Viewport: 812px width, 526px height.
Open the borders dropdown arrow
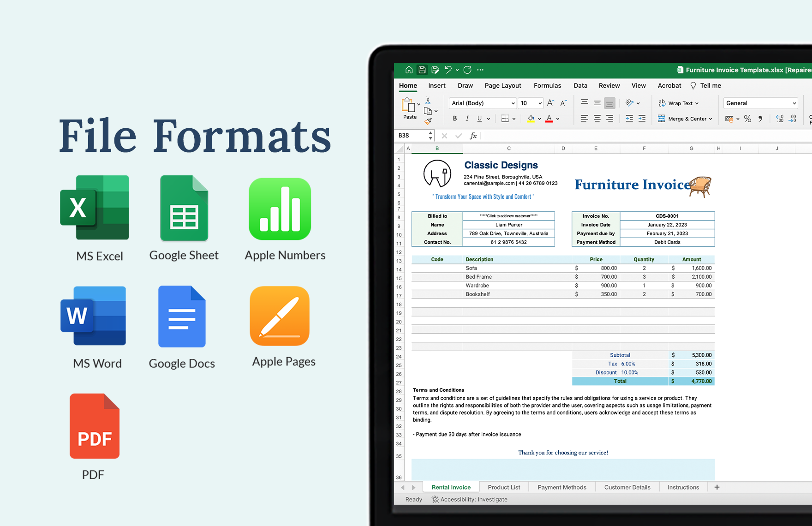pos(514,119)
